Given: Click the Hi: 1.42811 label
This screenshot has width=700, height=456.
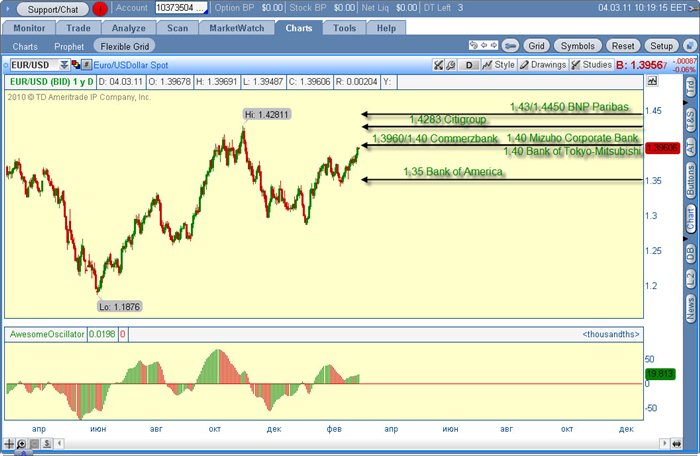Looking at the screenshot, I should (267, 114).
